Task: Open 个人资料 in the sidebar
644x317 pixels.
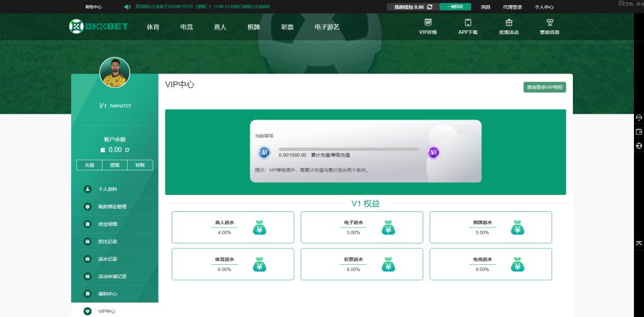Action: click(108, 189)
